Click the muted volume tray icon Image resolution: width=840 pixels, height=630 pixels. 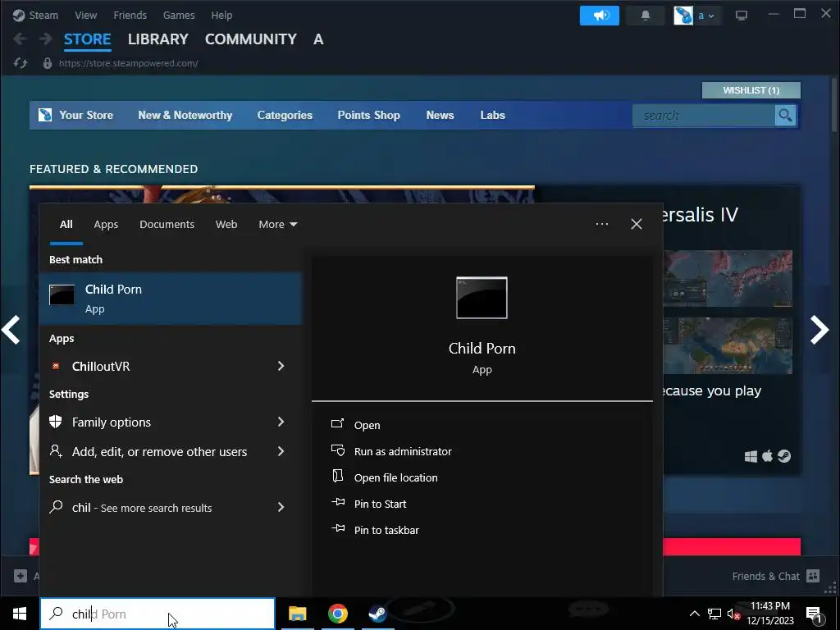pyautogui.click(x=733, y=614)
